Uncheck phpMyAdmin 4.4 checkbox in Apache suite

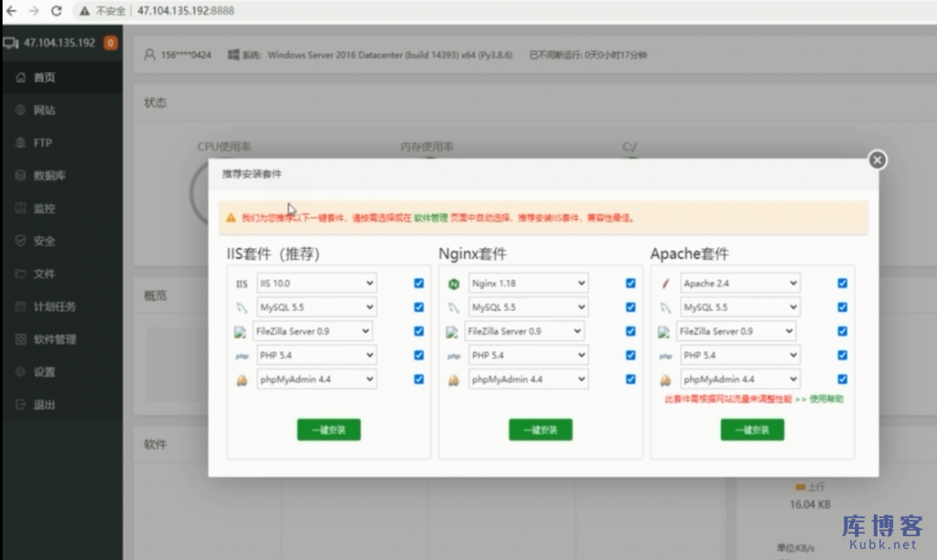click(x=842, y=379)
